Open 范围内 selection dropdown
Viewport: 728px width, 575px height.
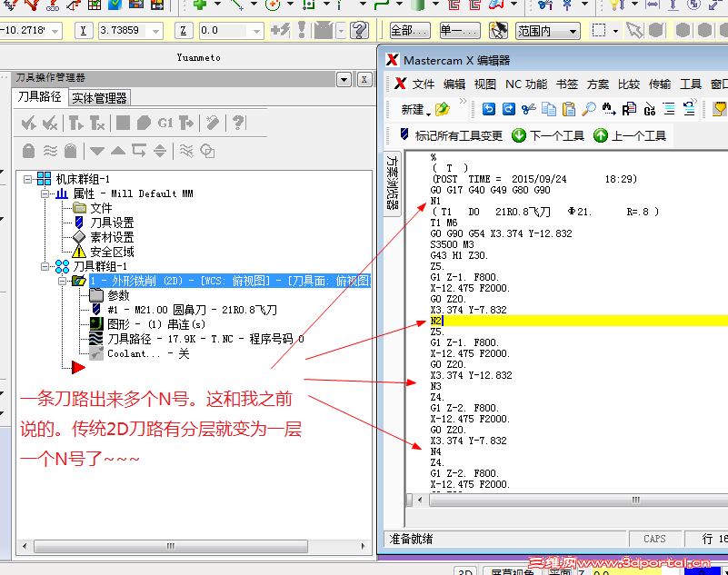point(548,31)
